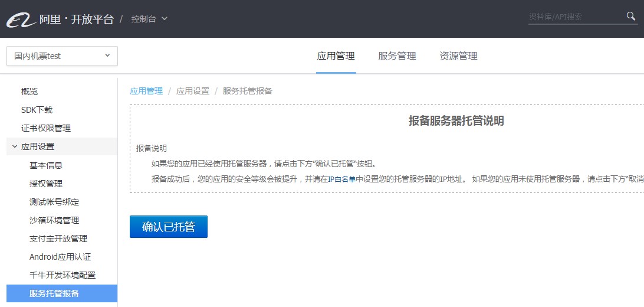Open SDK下载 in the sidebar

pos(37,110)
